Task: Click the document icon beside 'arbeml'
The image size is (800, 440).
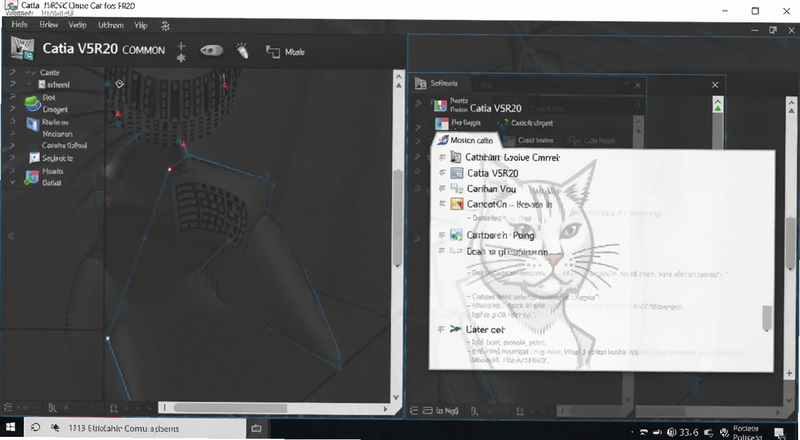Action: [42, 84]
